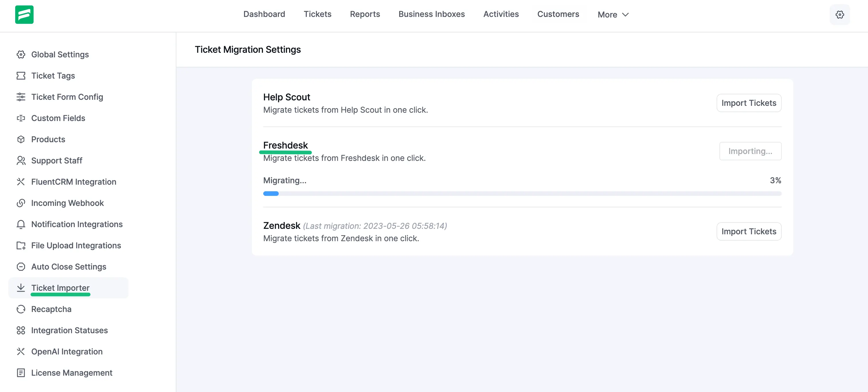
Task: Click the Fluent Support logo icon
Action: [x=24, y=15]
